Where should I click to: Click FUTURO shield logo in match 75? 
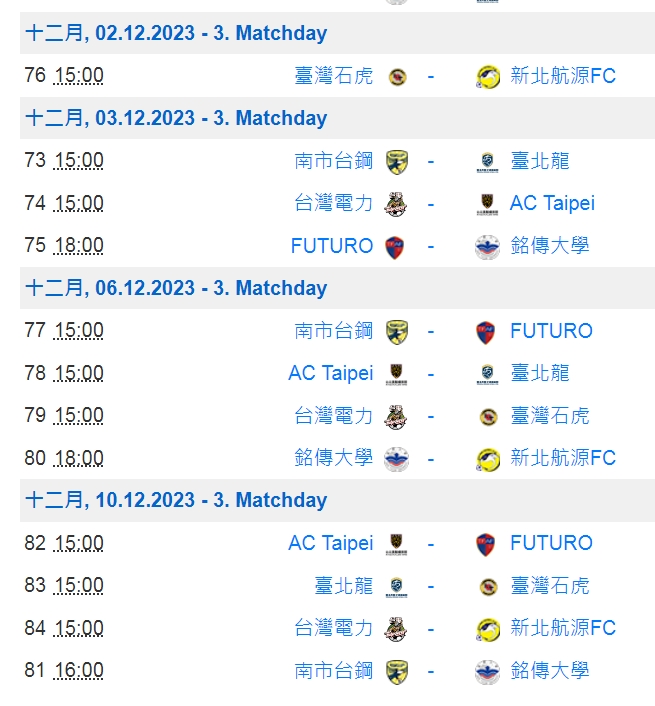(395, 247)
